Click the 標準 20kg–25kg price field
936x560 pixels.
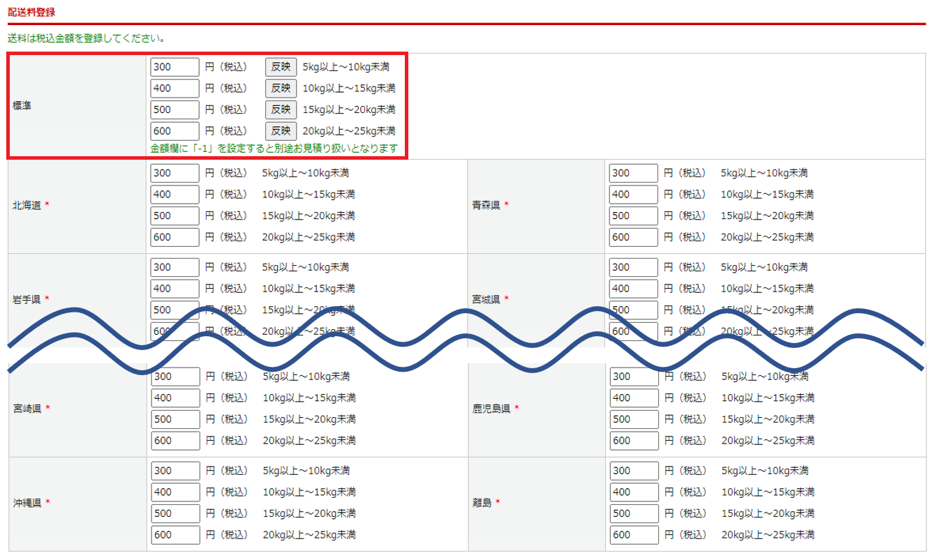(x=174, y=131)
